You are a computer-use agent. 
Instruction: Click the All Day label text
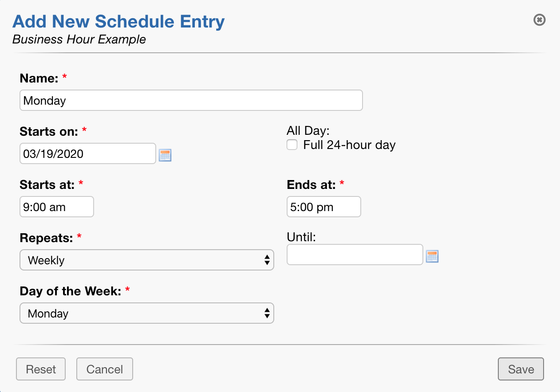pos(308,130)
